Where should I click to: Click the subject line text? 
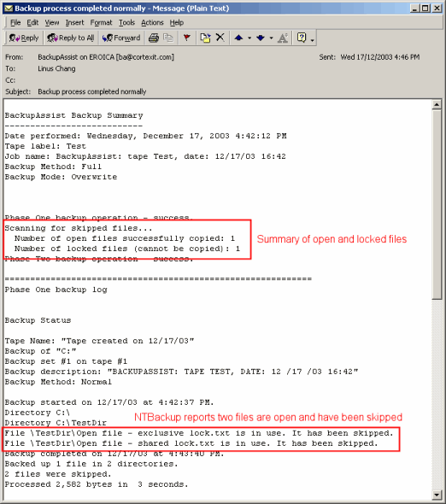coord(92,92)
